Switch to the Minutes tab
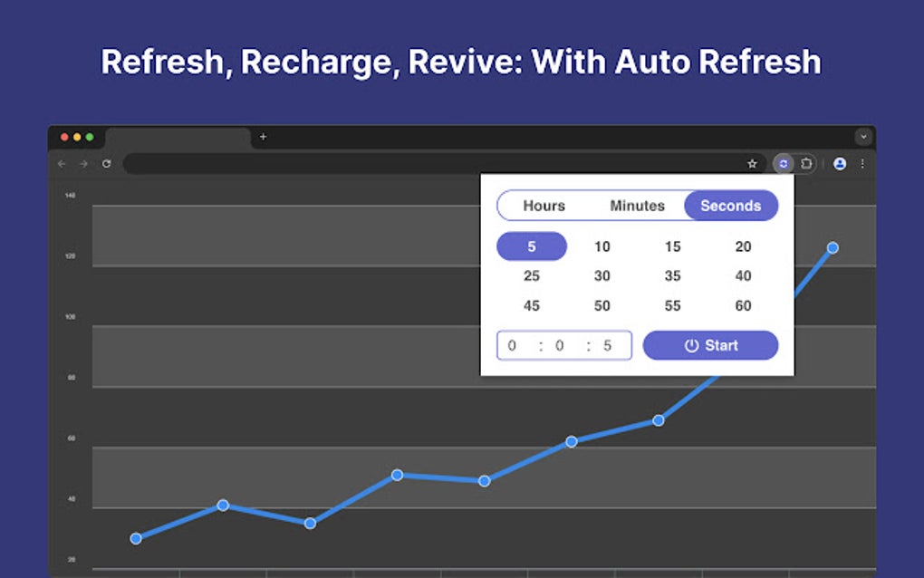This screenshot has height=578, width=924. tap(637, 206)
